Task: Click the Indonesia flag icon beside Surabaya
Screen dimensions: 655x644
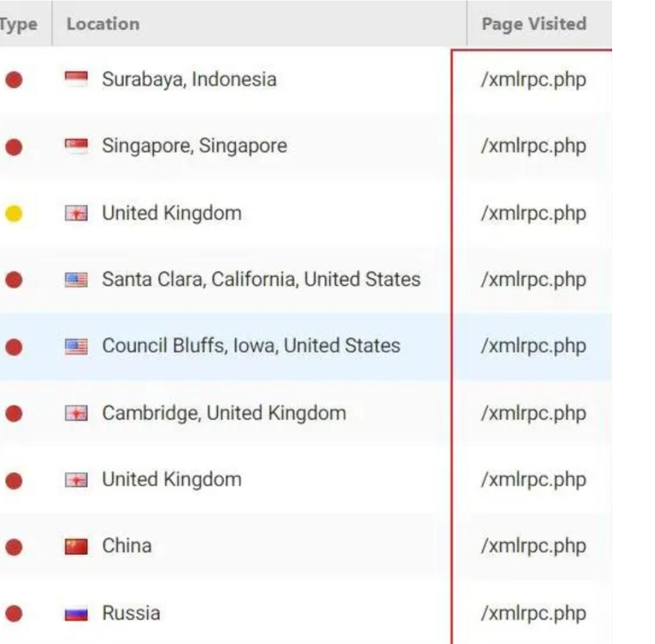Action: [x=76, y=79]
